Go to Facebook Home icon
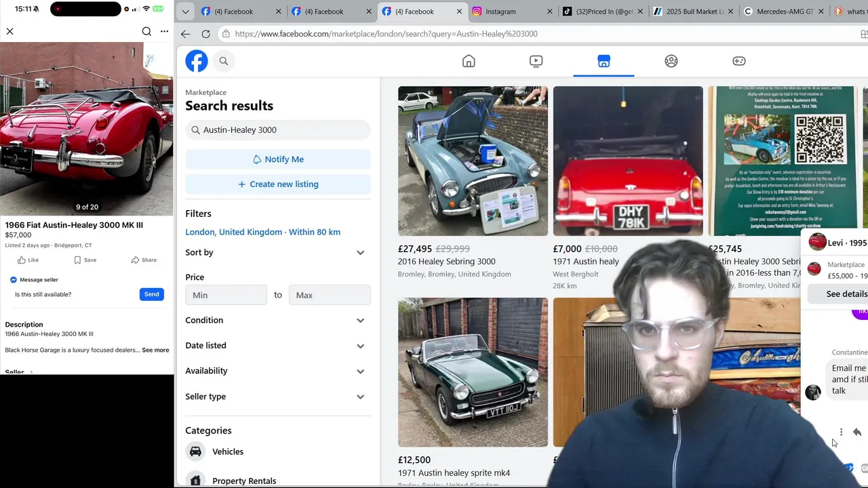This screenshot has height=488, width=868. (469, 61)
